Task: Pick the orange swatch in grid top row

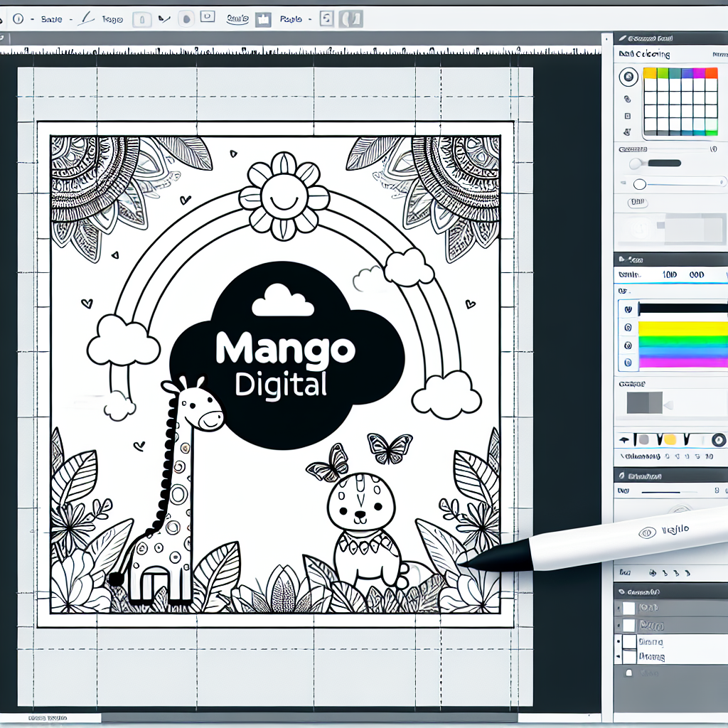Action: click(x=712, y=73)
